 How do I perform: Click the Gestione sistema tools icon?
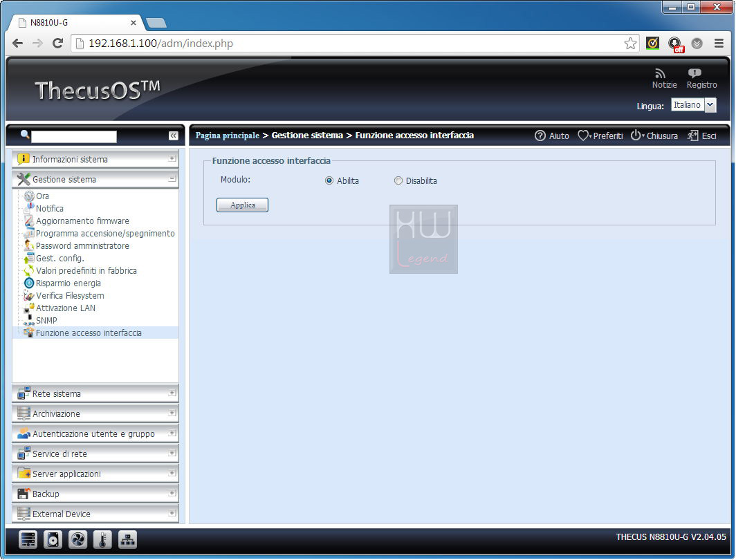tap(23, 179)
